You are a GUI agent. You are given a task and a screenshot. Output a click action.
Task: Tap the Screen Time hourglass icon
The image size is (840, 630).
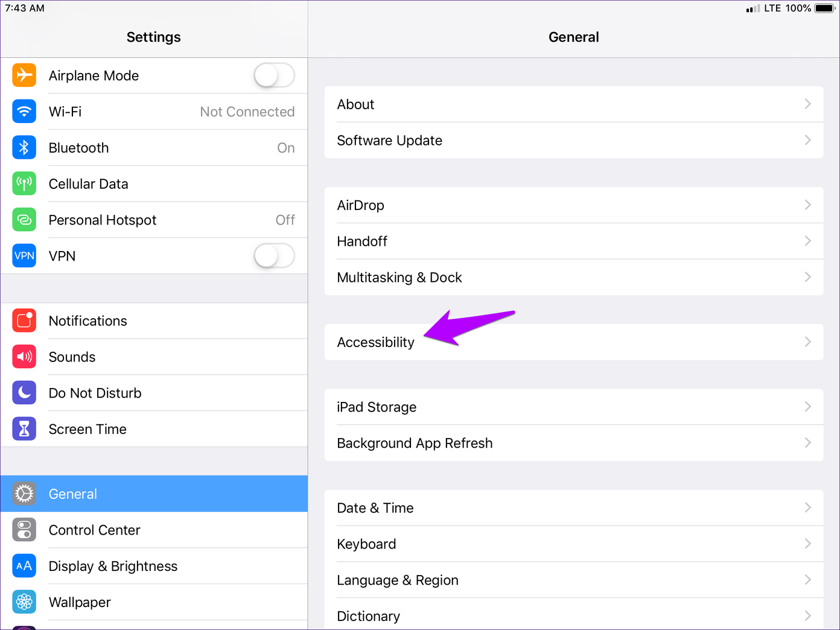coord(24,429)
